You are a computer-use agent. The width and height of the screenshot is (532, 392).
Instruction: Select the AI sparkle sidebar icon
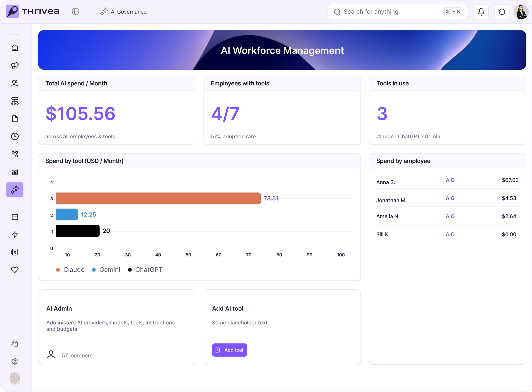[x=15, y=190]
